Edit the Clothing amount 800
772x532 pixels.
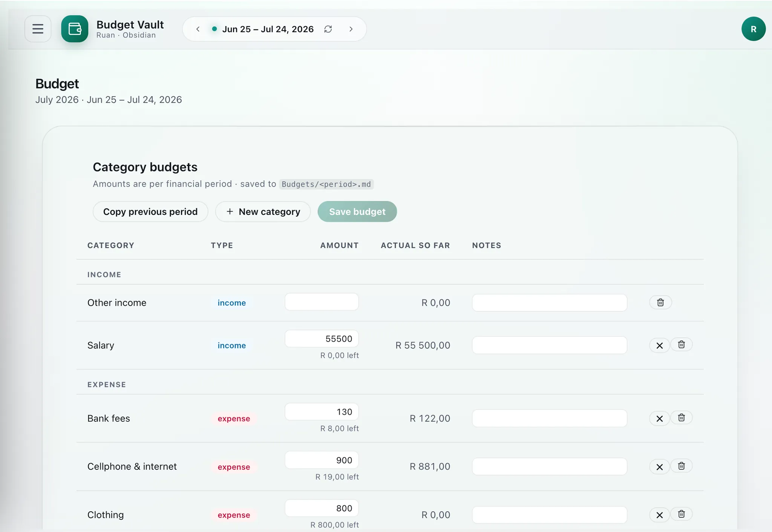[x=322, y=508]
